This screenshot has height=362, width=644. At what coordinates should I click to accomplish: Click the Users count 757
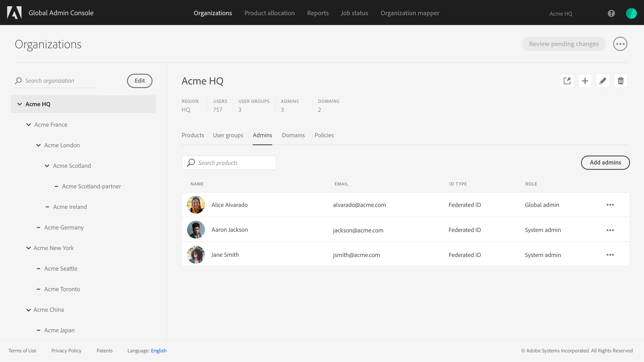click(x=218, y=110)
